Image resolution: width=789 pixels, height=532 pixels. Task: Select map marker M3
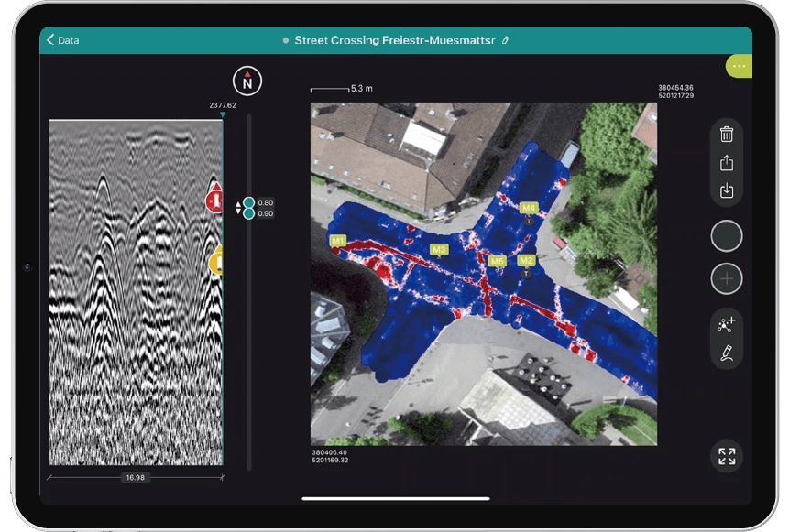[x=439, y=249]
